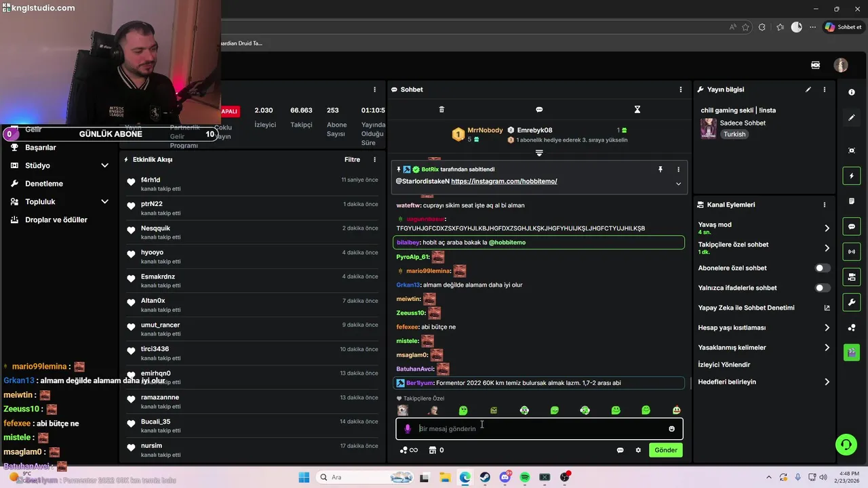
Task: Expand Yasaklanmış kelimeler settings
Action: [827, 348]
